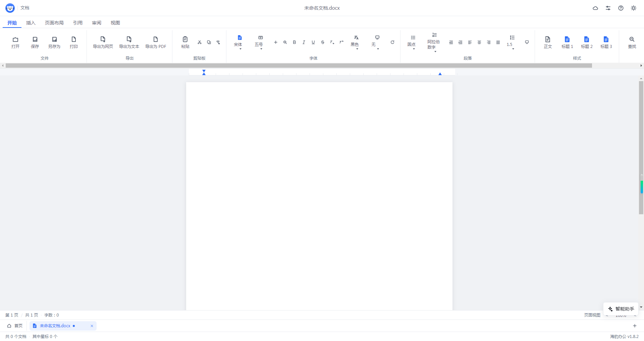
Task: Switch to the 引用 tab
Action: click(x=78, y=23)
